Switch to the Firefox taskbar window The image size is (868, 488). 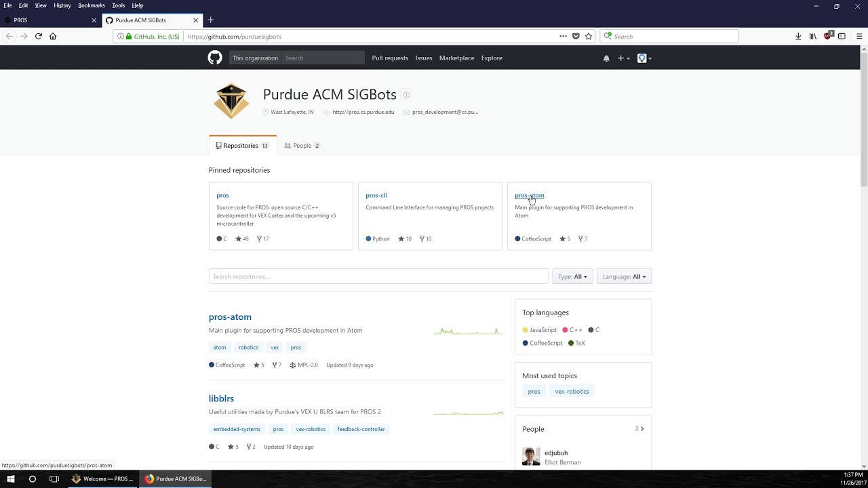point(176,479)
